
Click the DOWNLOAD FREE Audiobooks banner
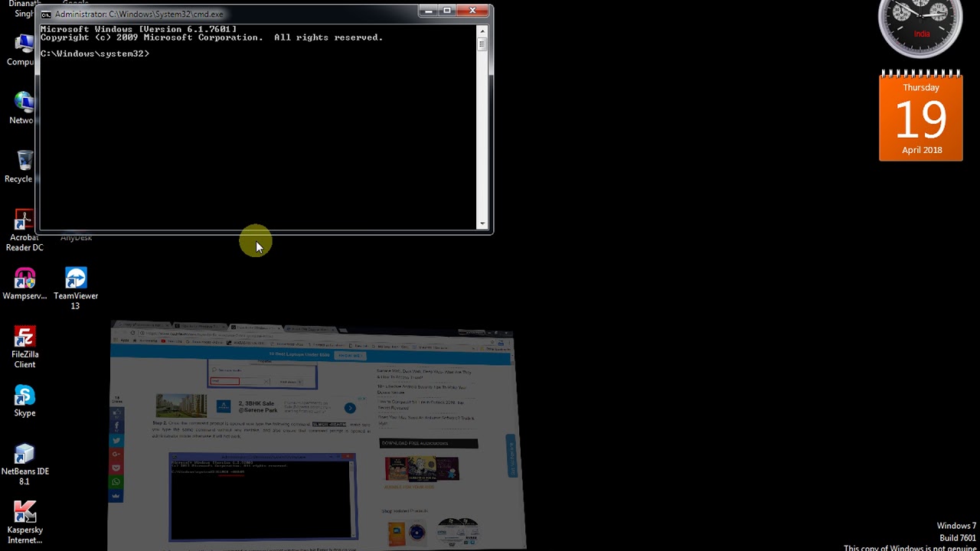pyautogui.click(x=429, y=443)
